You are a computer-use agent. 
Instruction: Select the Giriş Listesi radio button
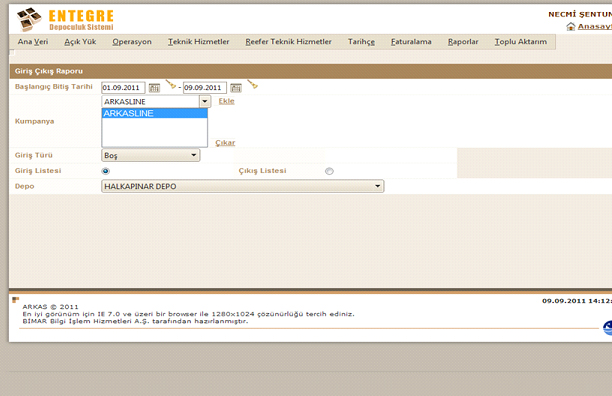tap(105, 171)
